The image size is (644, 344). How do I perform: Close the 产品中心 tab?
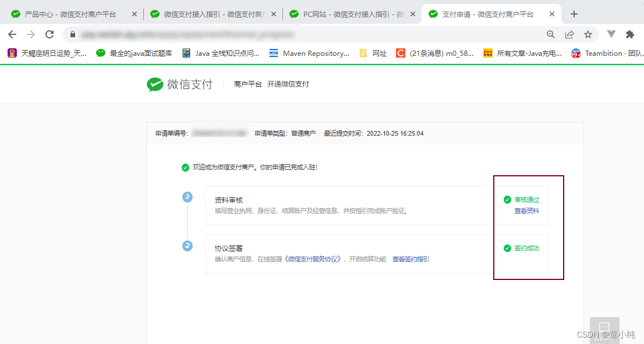coord(135,14)
